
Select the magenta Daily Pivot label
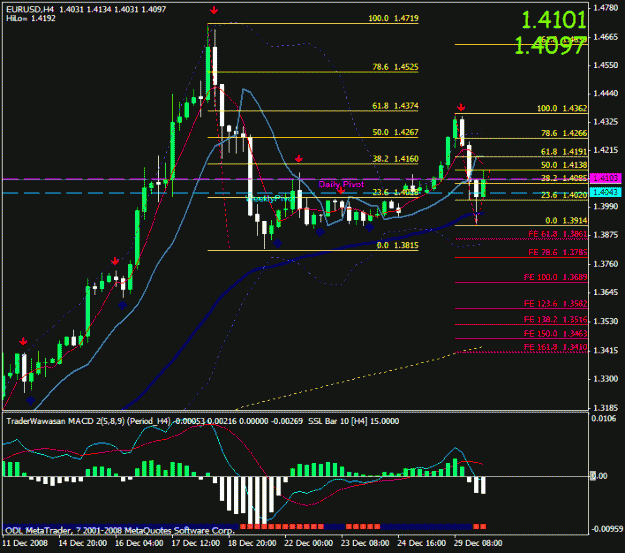(341, 185)
